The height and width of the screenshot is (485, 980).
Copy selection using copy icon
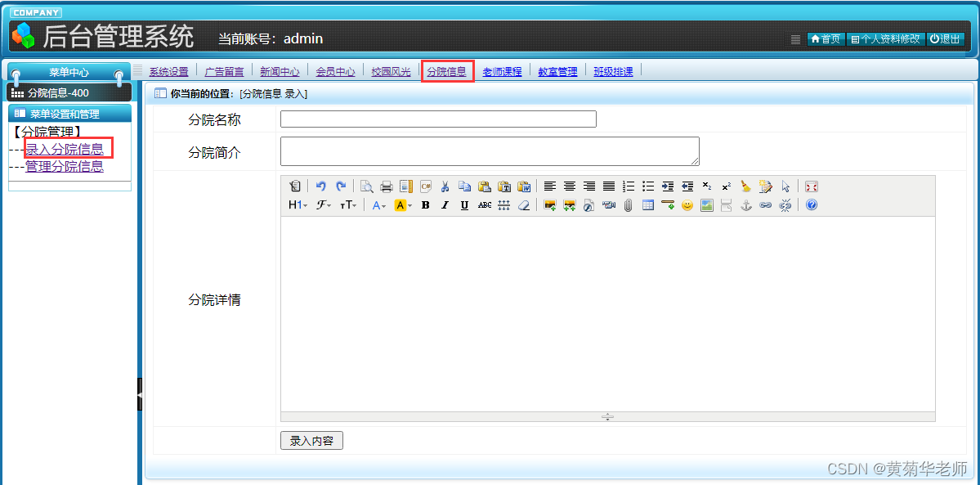pos(464,186)
